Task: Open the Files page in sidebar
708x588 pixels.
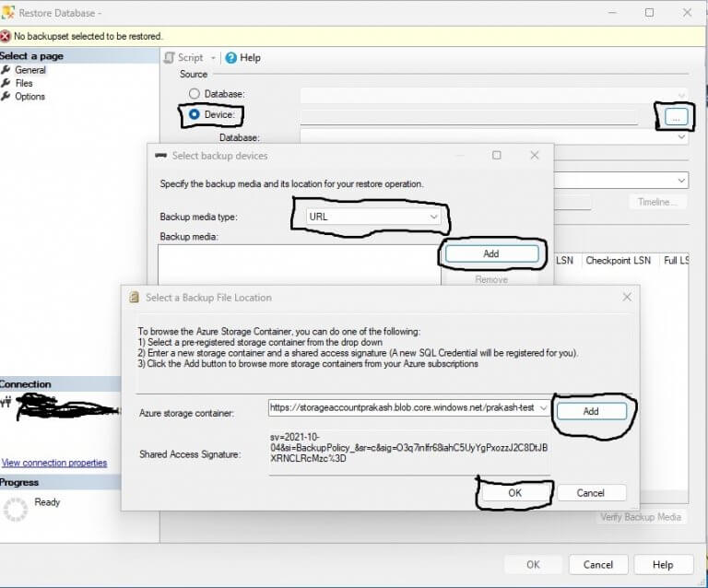Action: (24, 83)
